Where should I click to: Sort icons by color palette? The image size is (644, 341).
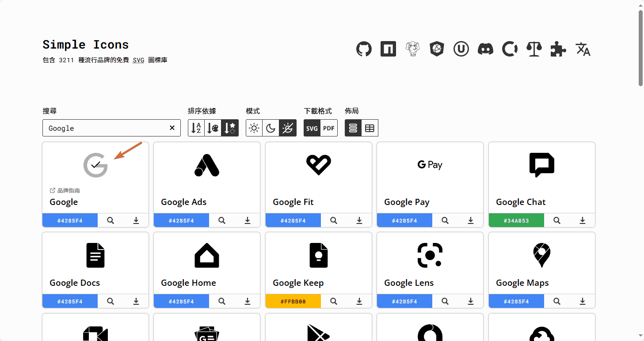point(213,128)
